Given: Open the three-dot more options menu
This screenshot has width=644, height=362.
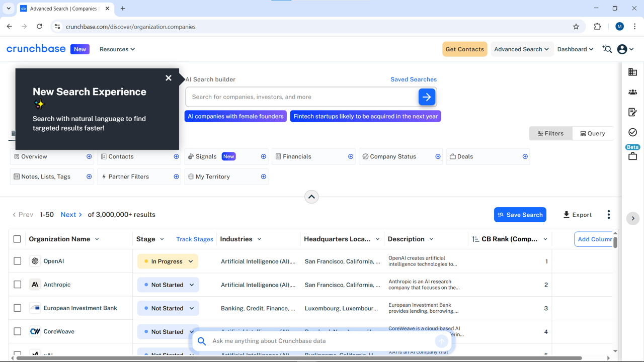Looking at the screenshot, I should pos(608,215).
